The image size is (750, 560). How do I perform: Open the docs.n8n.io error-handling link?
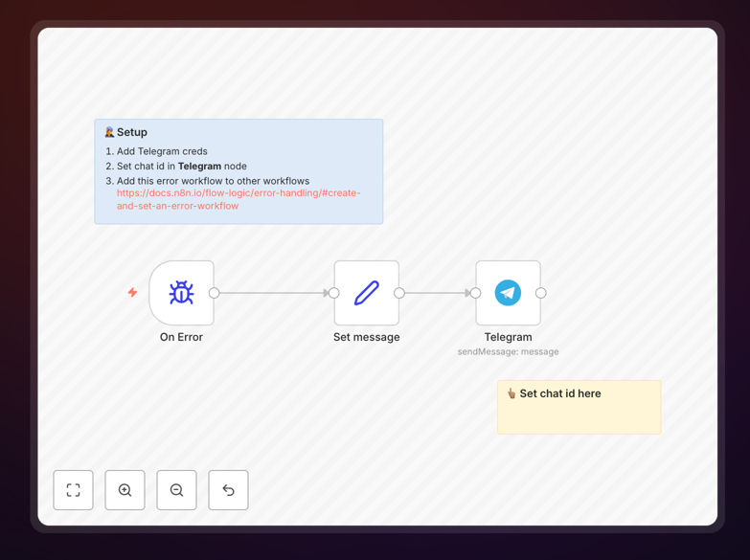[x=239, y=199]
